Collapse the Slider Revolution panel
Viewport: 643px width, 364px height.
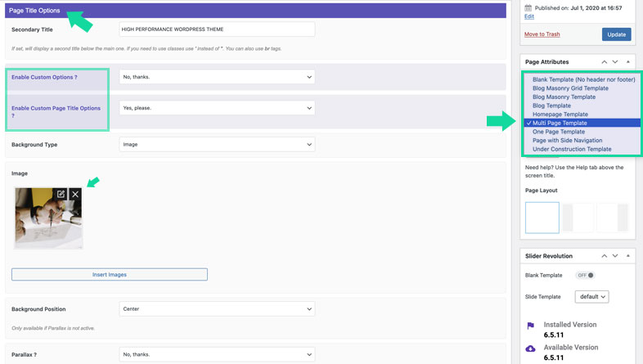(x=628, y=256)
